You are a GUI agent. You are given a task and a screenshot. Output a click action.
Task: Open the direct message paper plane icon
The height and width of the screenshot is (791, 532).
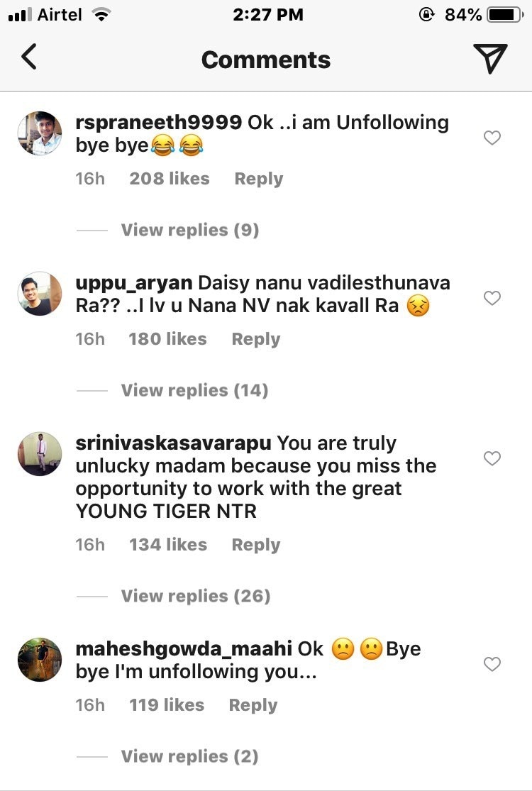pyautogui.click(x=490, y=58)
